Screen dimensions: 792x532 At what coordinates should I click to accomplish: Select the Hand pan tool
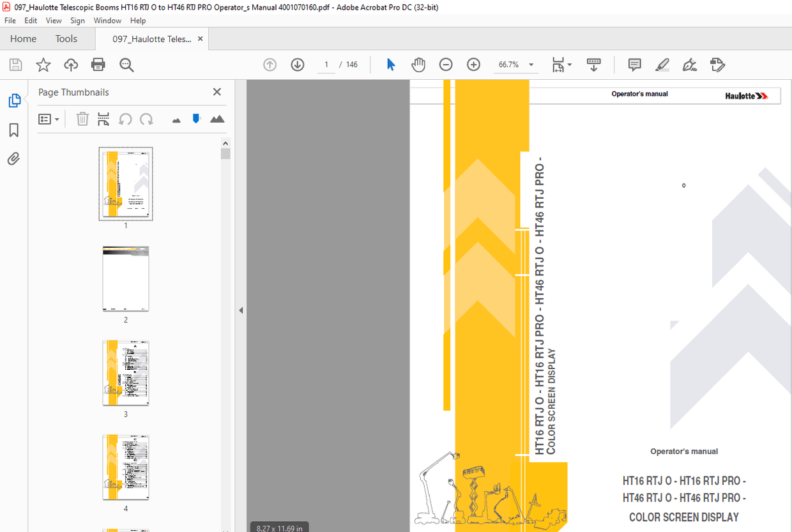tap(418, 65)
